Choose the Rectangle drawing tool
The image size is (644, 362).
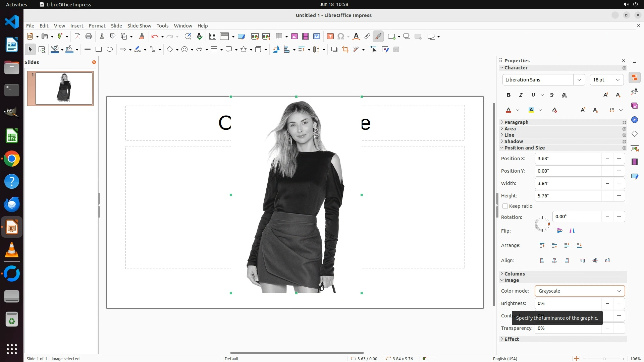[x=99, y=50]
